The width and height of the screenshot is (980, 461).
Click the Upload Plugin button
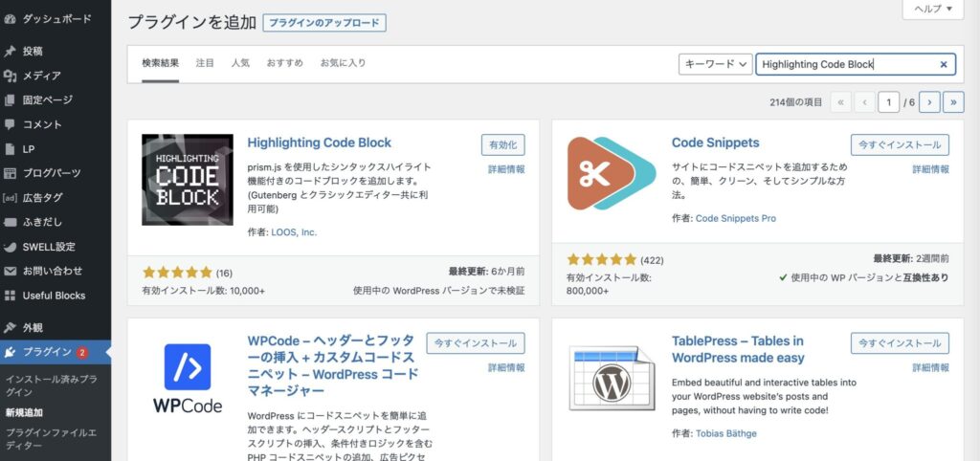point(324,22)
